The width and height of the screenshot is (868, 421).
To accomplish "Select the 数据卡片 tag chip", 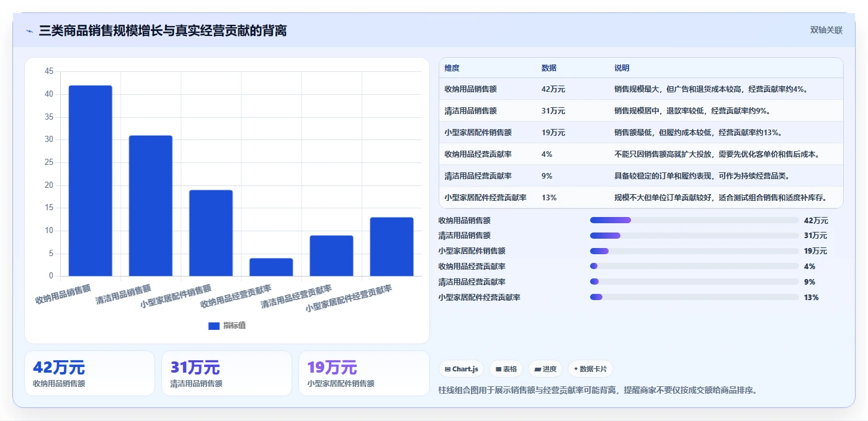I will pos(591,369).
